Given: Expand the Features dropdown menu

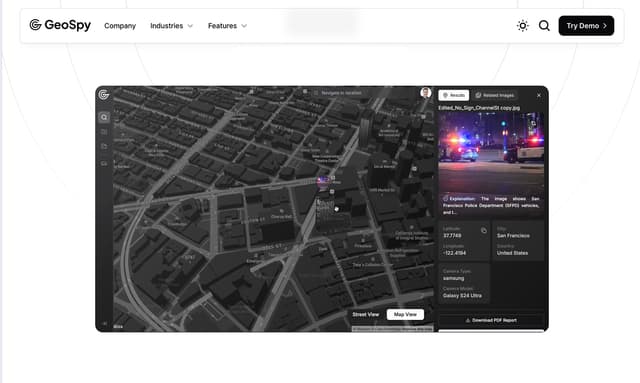Looking at the screenshot, I should click(227, 26).
